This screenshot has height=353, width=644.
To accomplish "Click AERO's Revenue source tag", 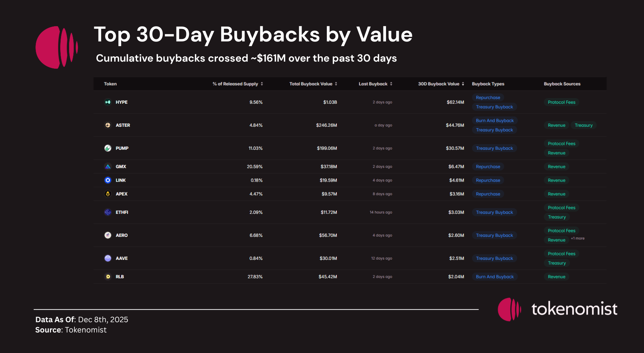I will click(x=556, y=240).
